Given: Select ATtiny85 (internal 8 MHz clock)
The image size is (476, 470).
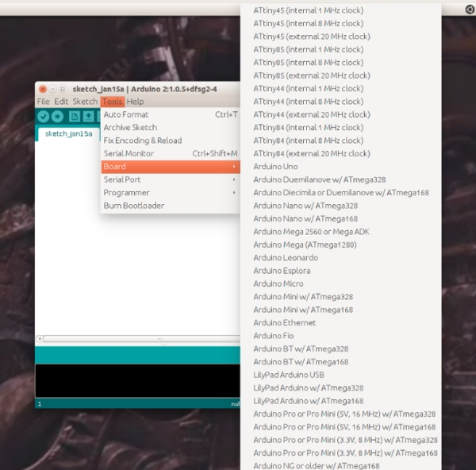Looking at the screenshot, I should (341, 63).
